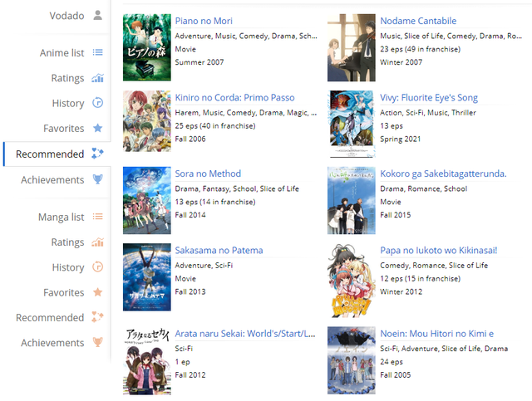Image resolution: width=532 pixels, height=401 pixels.
Task: Click 'Comedy, Romance, Slice of Life' genres text
Action: 434,266
